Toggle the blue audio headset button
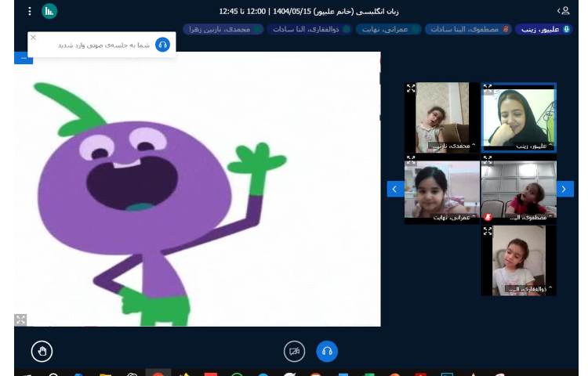 click(327, 351)
